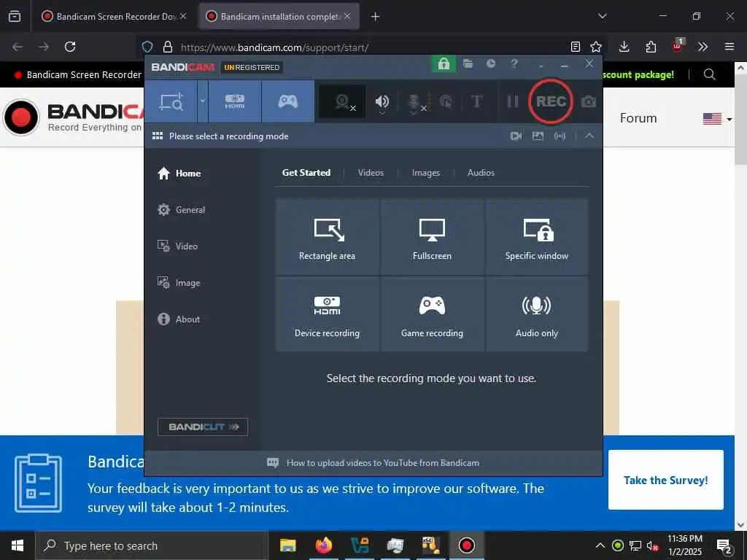The height and width of the screenshot is (560, 747).
Task: Open Windows Start menu
Action: click(18, 545)
